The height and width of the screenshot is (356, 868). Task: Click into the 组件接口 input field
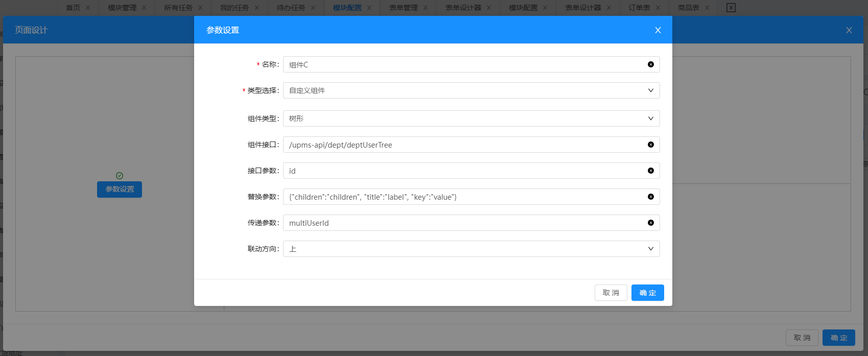point(460,145)
